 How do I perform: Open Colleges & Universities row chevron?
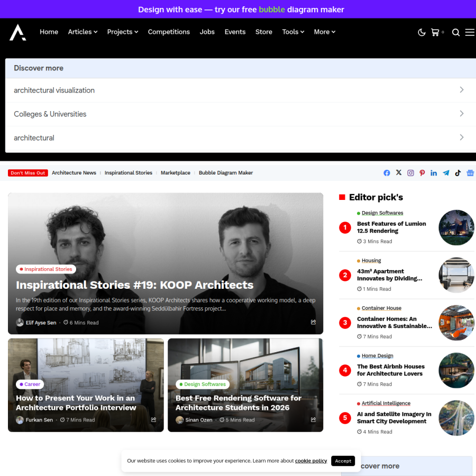pos(461,114)
